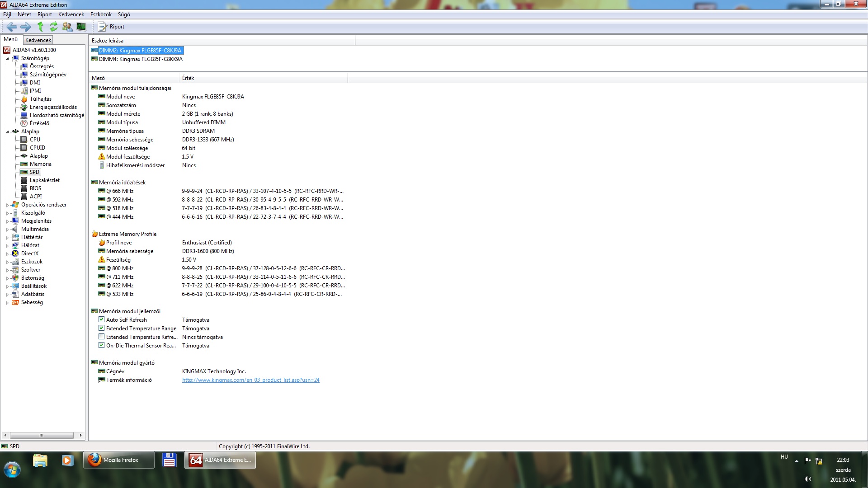Click the taskbar media player icon

tap(67, 460)
